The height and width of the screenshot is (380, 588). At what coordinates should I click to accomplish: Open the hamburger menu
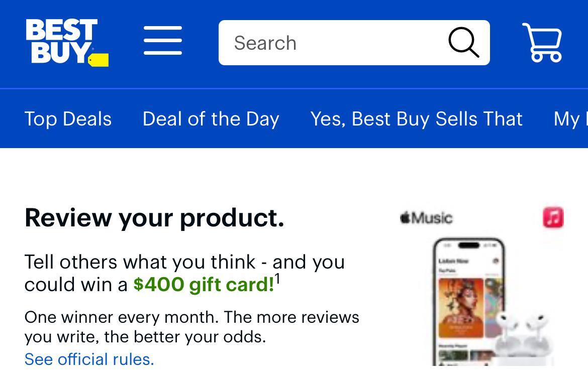pyautogui.click(x=162, y=41)
